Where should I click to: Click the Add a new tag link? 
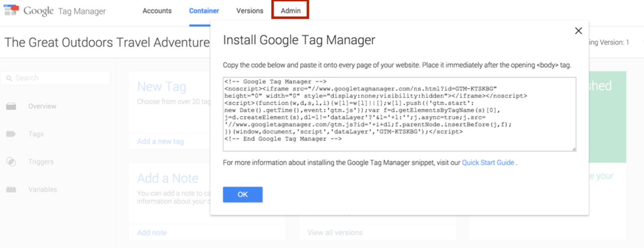(160, 141)
